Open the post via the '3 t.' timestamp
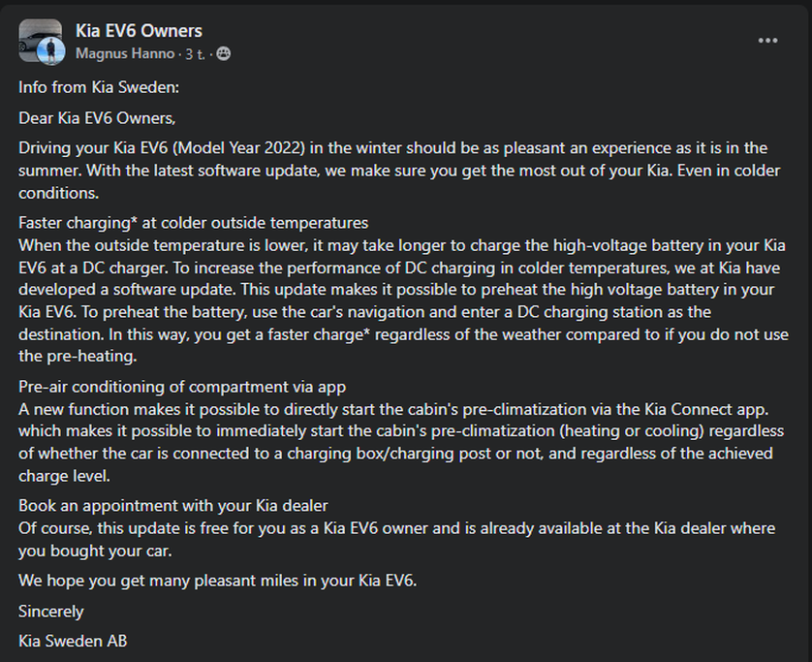The width and height of the screenshot is (812, 662). tap(195, 54)
